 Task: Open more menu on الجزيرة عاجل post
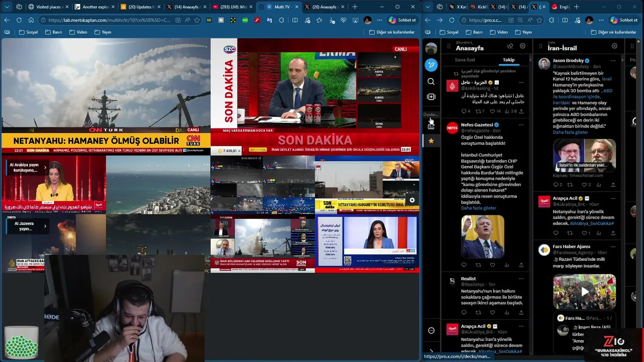click(x=521, y=82)
